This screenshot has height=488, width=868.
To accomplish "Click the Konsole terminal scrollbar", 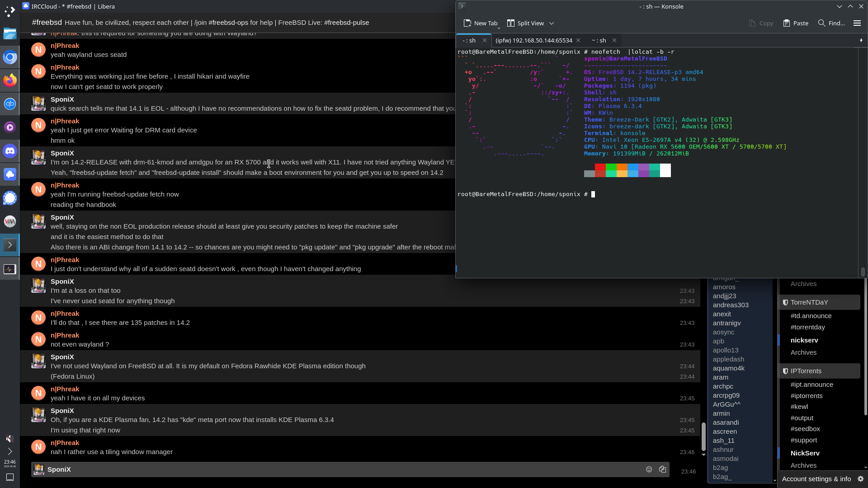I will [863, 272].
